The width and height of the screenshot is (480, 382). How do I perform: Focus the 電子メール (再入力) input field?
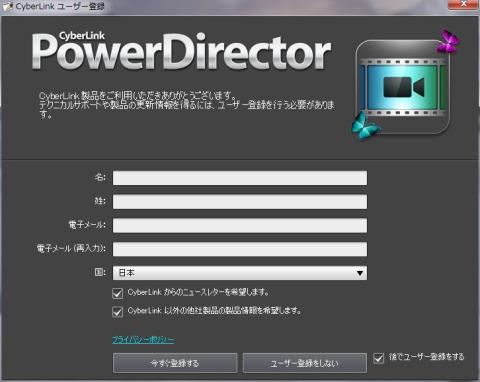pos(240,249)
